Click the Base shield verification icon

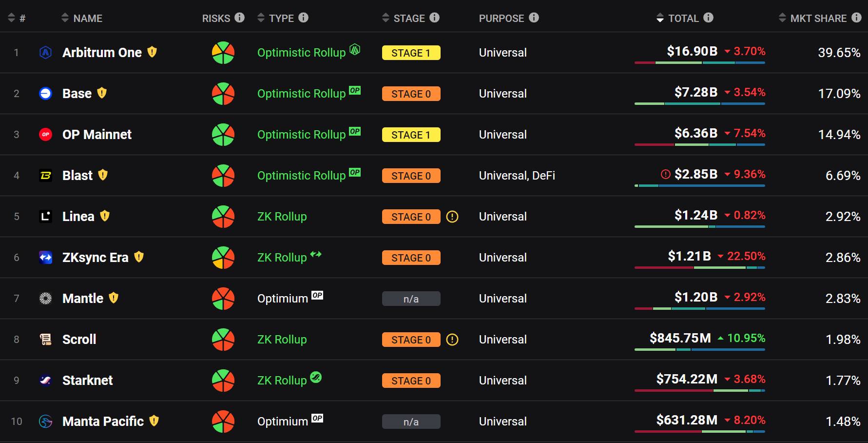pos(102,93)
